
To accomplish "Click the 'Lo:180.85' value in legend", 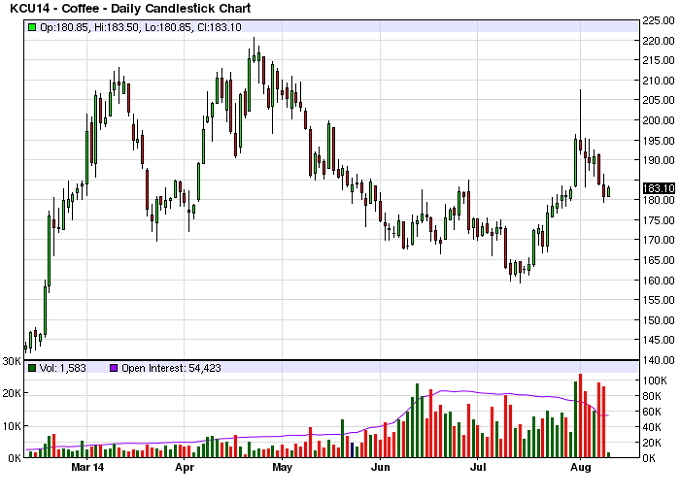I will coord(168,27).
